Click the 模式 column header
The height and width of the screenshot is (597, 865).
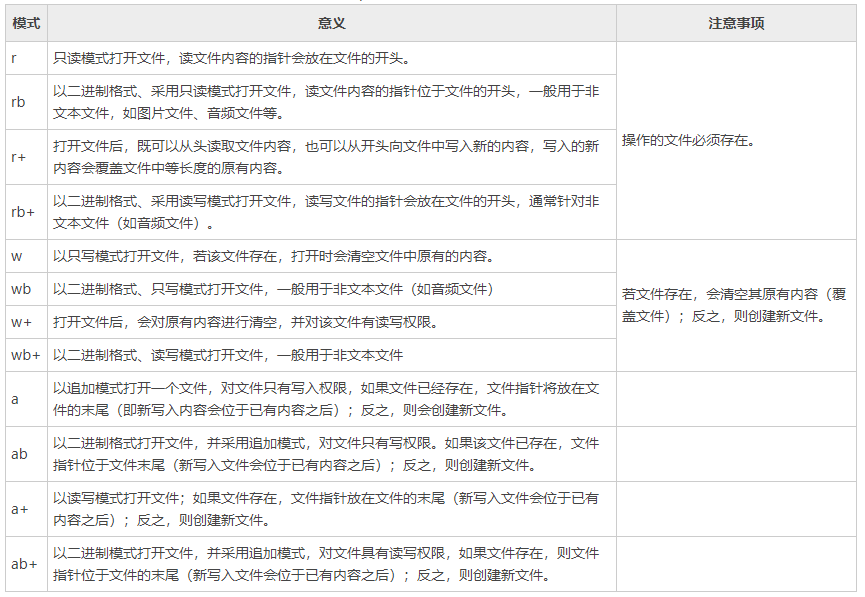26,23
